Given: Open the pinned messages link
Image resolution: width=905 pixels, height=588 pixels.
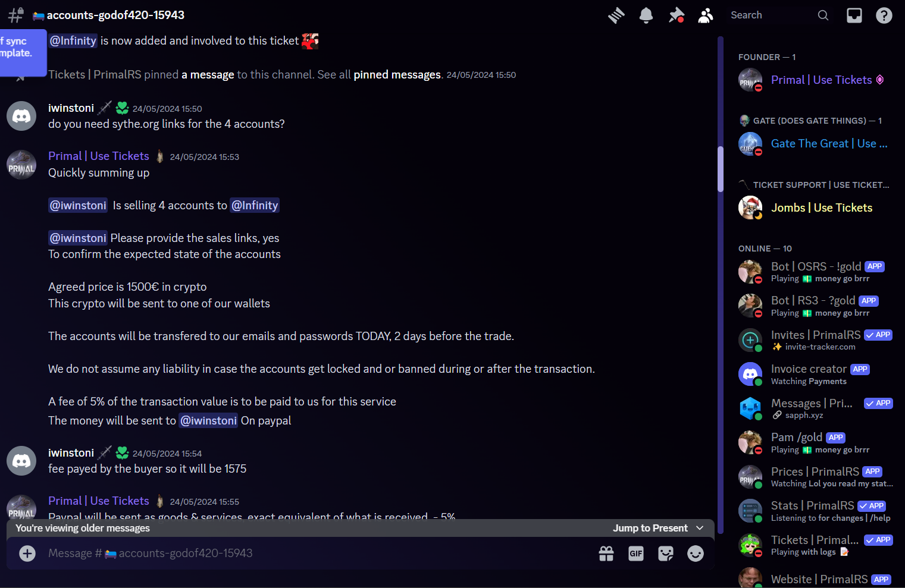Looking at the screenshot, I should point(397,75).
